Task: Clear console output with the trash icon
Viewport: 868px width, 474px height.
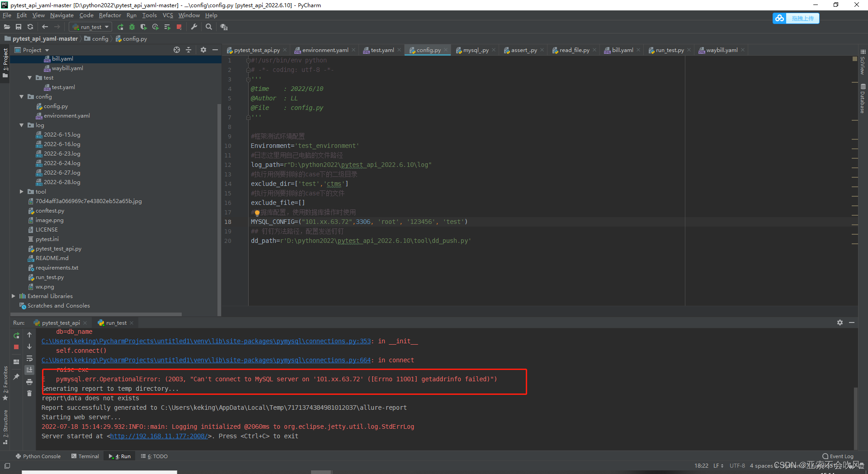Action: click(x=29, y=393)
